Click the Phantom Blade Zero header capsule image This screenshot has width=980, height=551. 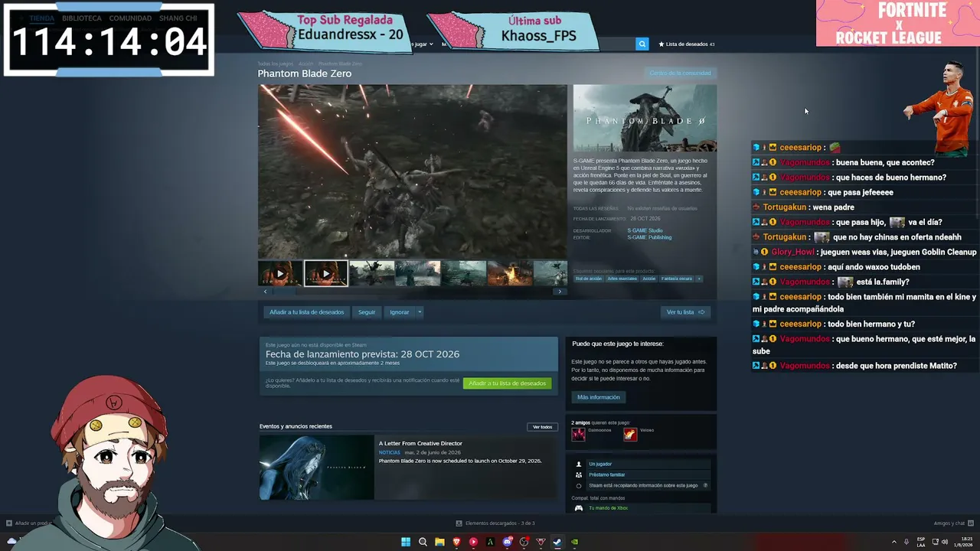coord(645,118)
